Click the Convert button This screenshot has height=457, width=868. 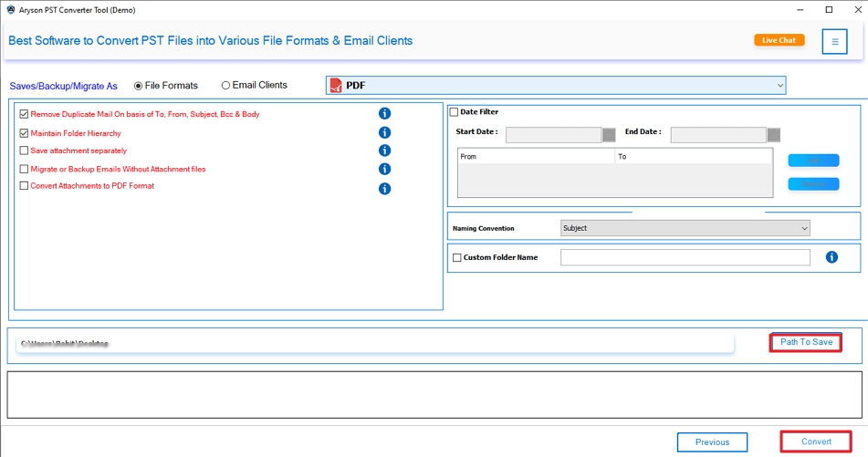tap(816, 441)
